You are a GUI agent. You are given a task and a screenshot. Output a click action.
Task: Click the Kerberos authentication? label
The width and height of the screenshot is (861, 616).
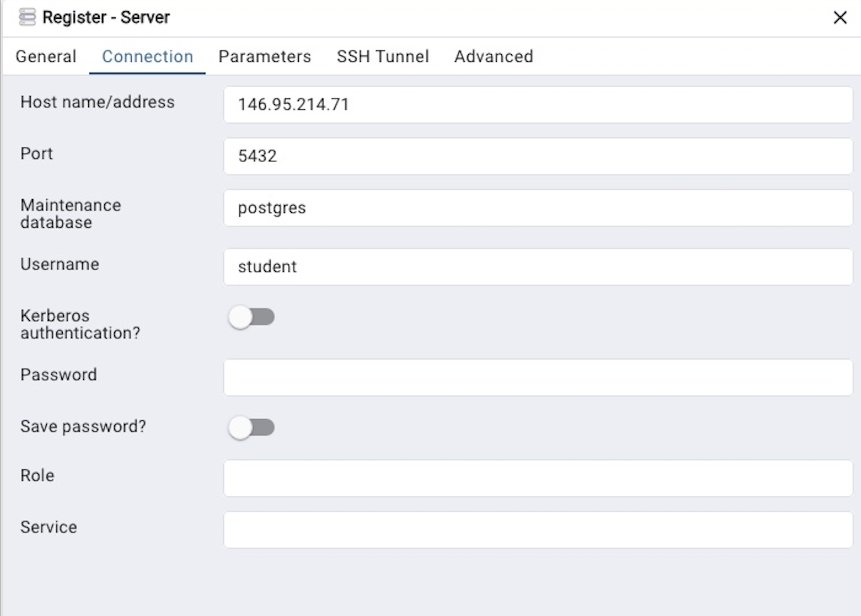click(80, 324)
